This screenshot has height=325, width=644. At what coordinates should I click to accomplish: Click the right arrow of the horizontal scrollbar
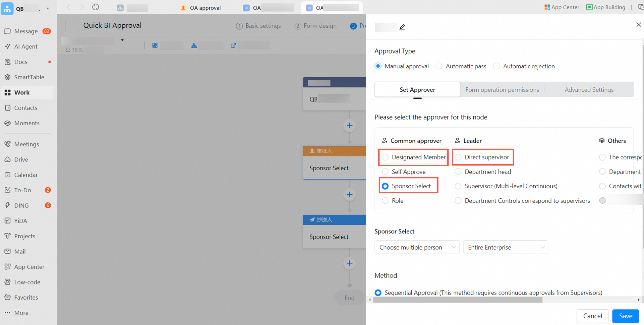[639, 300]
